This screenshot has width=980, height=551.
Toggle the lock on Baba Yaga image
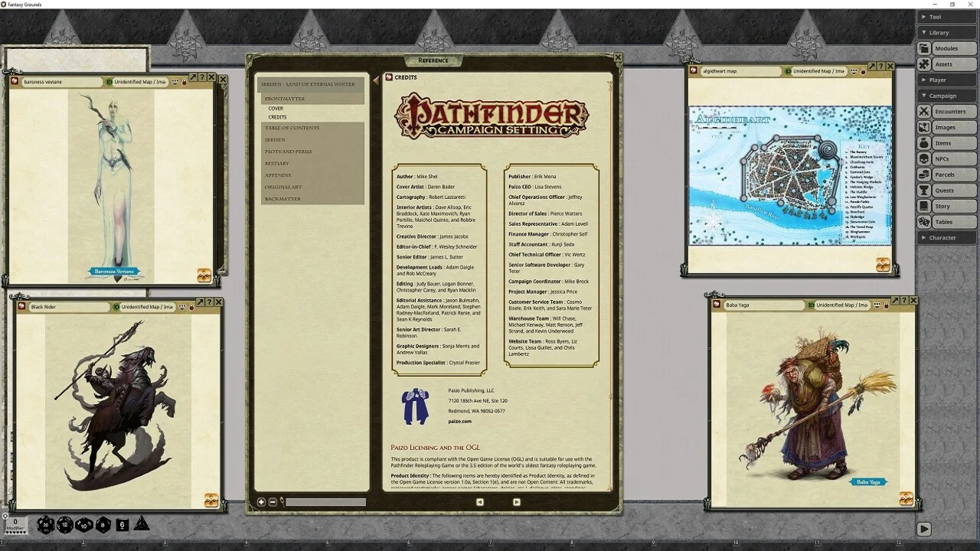[886, 305]
